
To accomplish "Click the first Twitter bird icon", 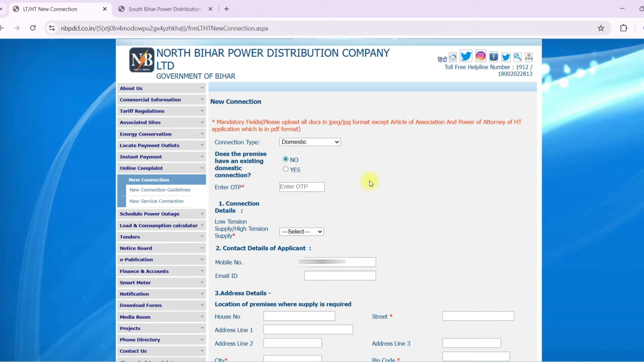I will pos(466,56).
